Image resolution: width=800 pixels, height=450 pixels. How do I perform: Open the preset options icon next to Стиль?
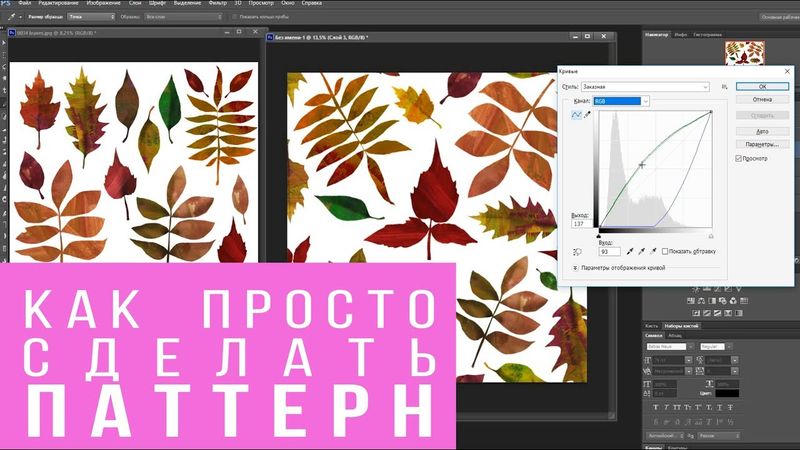[x=724, y=87]
